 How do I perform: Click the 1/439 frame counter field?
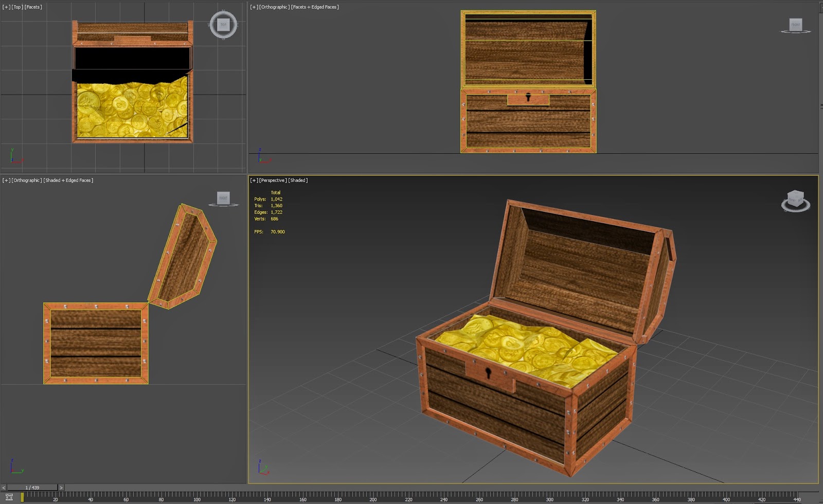[32, 487]
